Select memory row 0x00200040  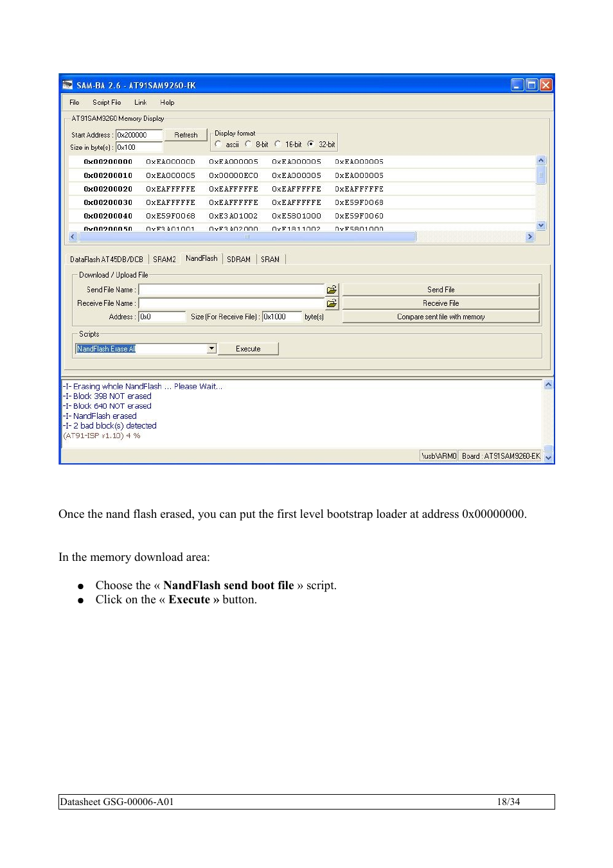click(302, 216)
